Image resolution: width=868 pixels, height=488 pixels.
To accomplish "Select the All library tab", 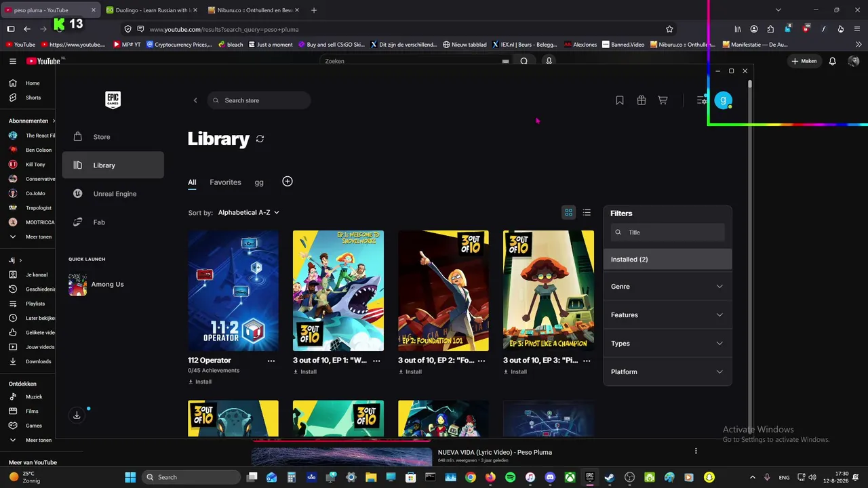I will point(192,182).
